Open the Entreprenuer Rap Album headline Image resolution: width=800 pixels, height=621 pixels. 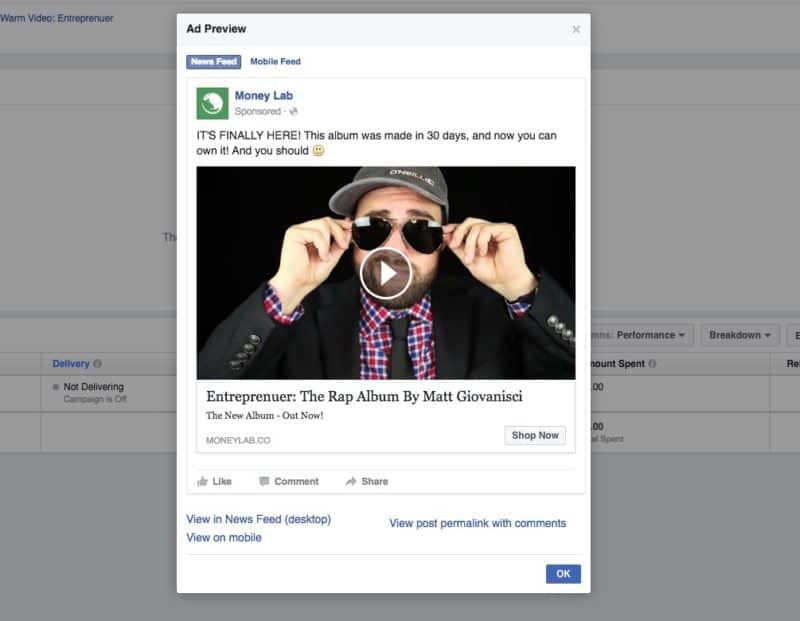click(364, 396)
